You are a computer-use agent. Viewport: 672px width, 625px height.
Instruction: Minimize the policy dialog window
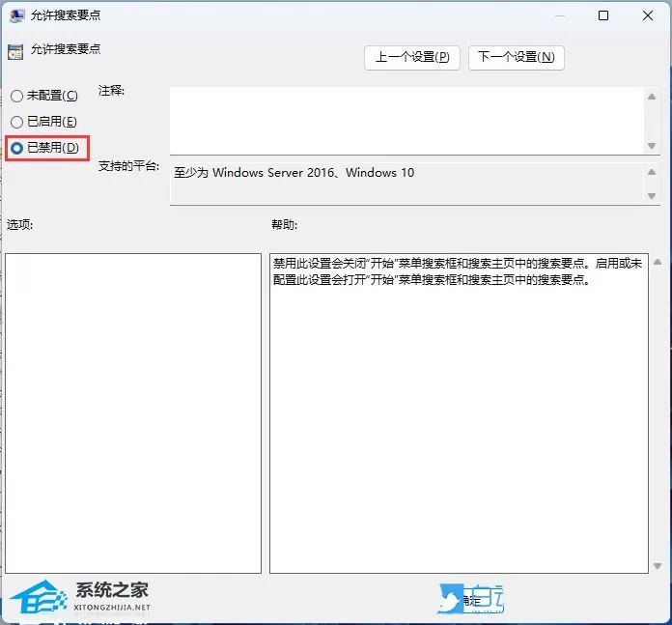559,15
